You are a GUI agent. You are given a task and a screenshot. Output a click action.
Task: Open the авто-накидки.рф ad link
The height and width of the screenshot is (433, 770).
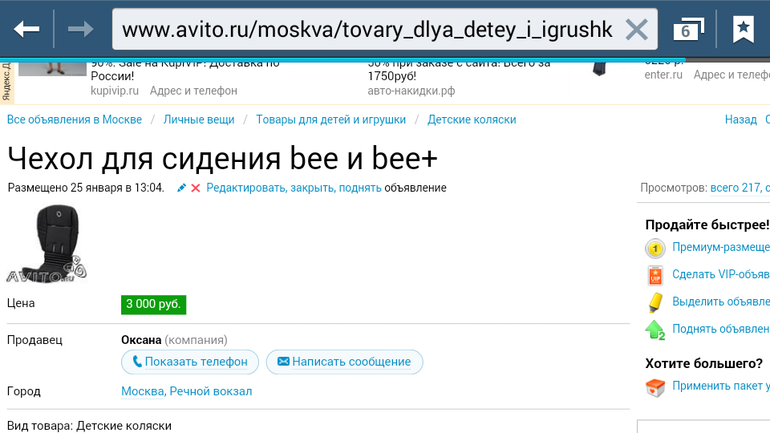tap(412, 91)
